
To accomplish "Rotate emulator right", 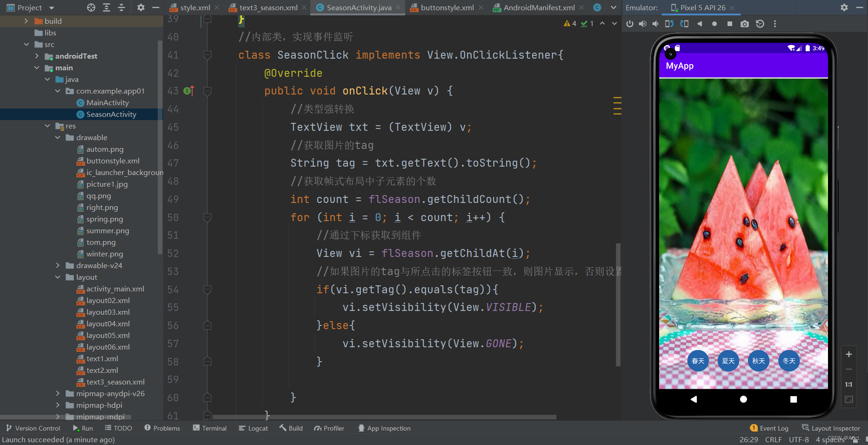I will click(684, 24).
